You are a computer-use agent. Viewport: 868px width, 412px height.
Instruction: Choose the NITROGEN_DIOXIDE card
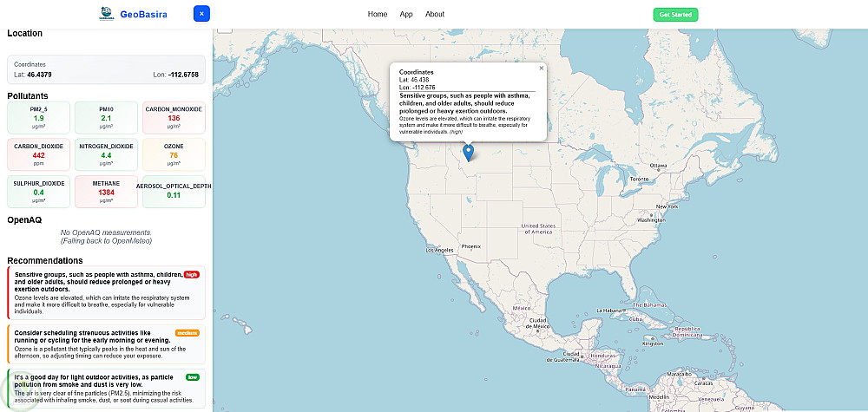(x=106, y=154)
